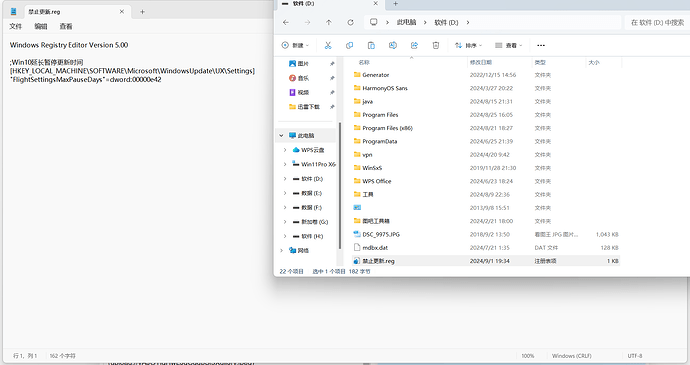This screenshot has width=690, height=365.
Task: Go back with Explorer's back arrow
Action: 286,22
